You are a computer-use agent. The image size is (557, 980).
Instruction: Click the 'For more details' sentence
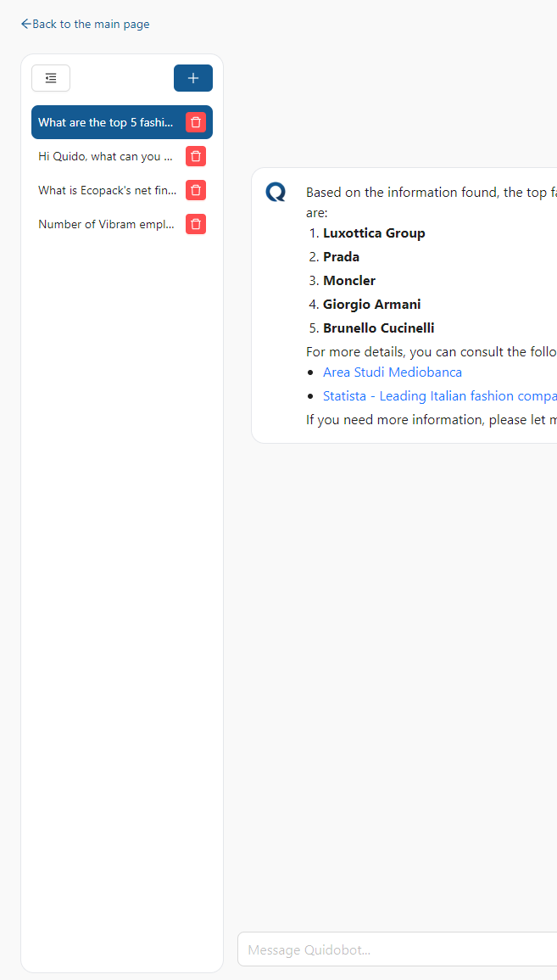coord(432,351)
